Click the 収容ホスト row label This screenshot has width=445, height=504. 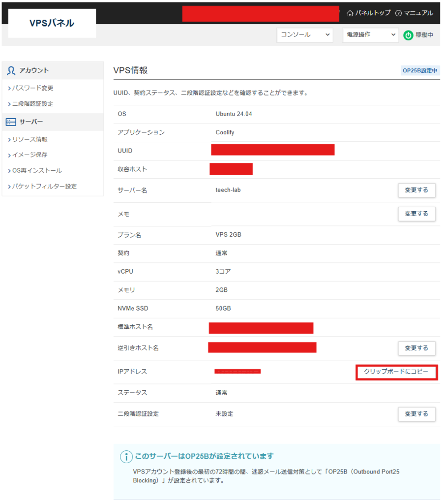pyautogui.click(x=132, y=169)
